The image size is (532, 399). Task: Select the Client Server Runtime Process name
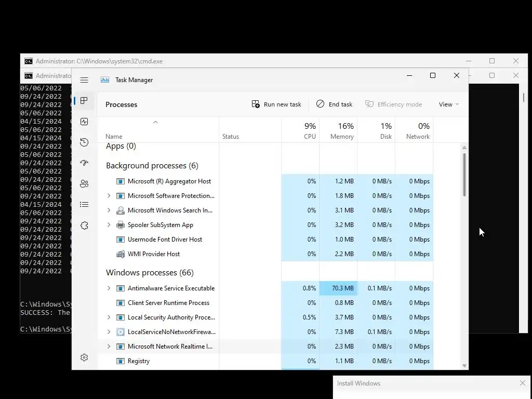click(x=169, y=303)
